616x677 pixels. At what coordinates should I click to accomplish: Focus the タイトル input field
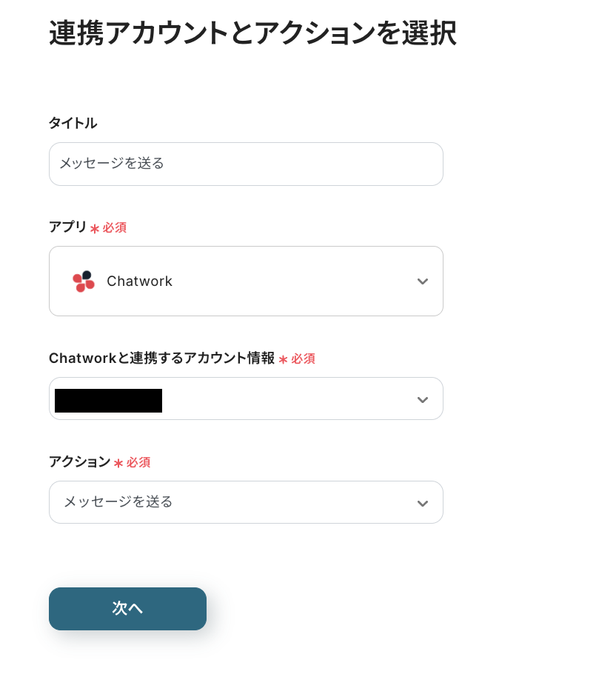coord(246,164)
